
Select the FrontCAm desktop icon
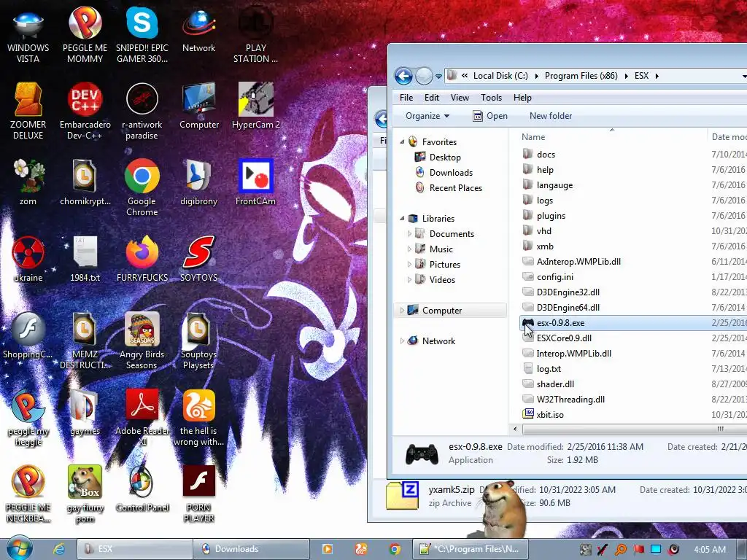pos(256,182)
